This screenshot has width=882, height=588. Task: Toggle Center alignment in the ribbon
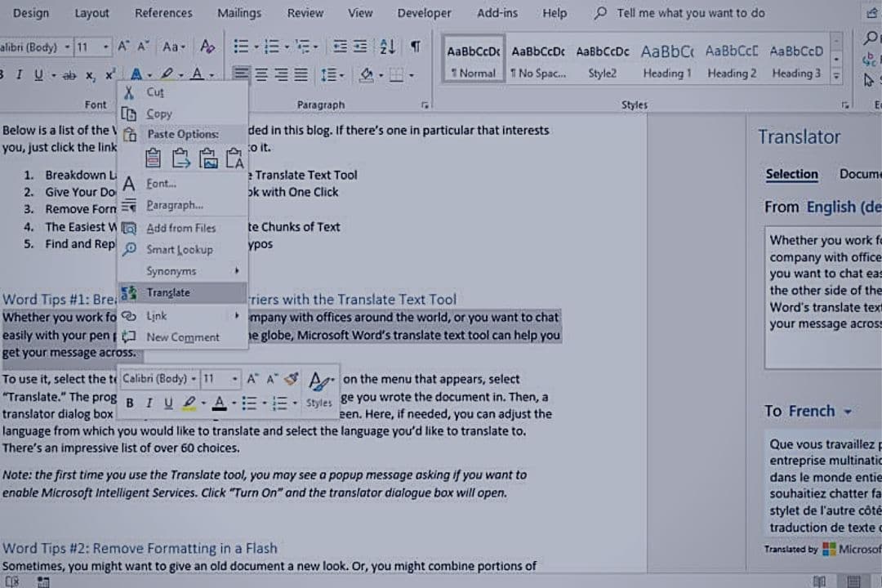[x=261, y=74]
